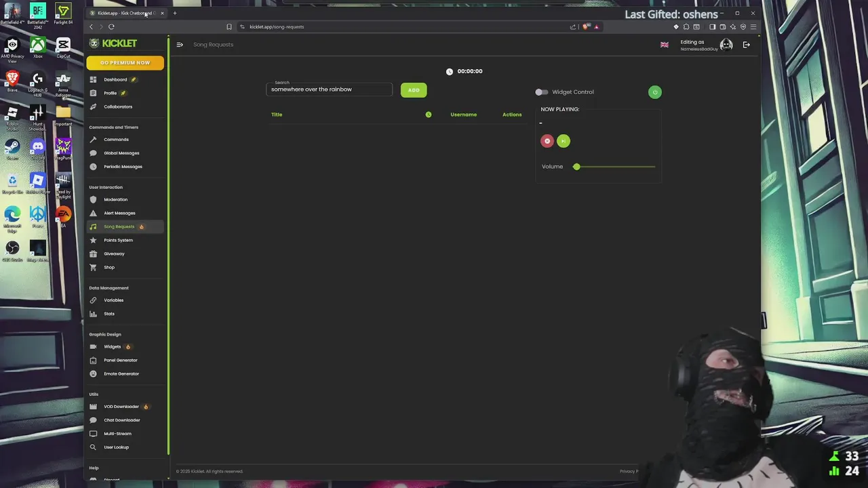The height and width of the screenshot is (488, 868).
Task: Click the Discord desktop shortcut
Action: point(38,148)
